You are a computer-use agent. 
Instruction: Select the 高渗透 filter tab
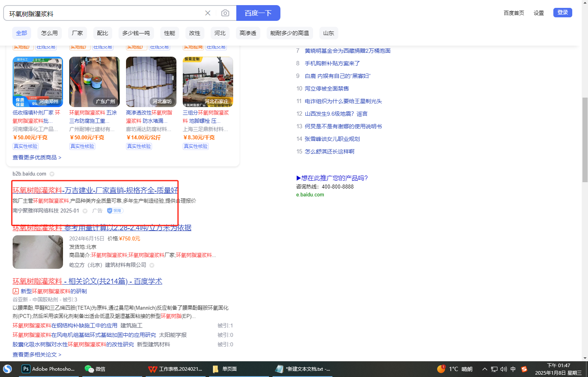248,33
